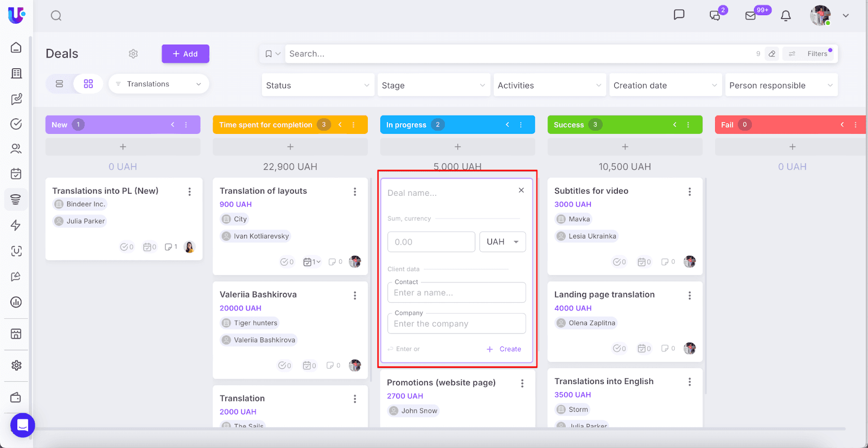Screen dimensions: 868x448
Task: Open the Success column three-dot menu
Action: (688, 125)
